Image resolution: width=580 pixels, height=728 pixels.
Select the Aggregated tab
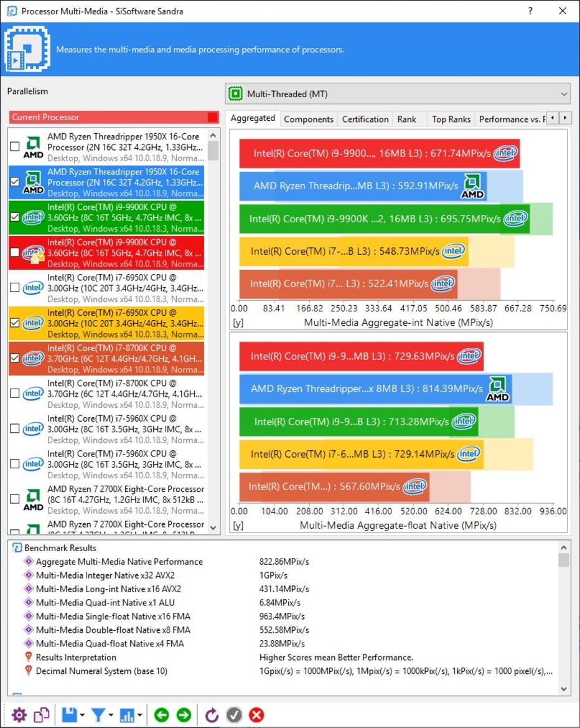coord(253,118)
